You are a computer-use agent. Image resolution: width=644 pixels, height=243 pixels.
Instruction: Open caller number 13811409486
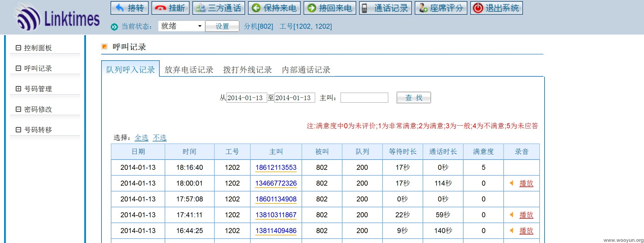[x=276, y=231]
